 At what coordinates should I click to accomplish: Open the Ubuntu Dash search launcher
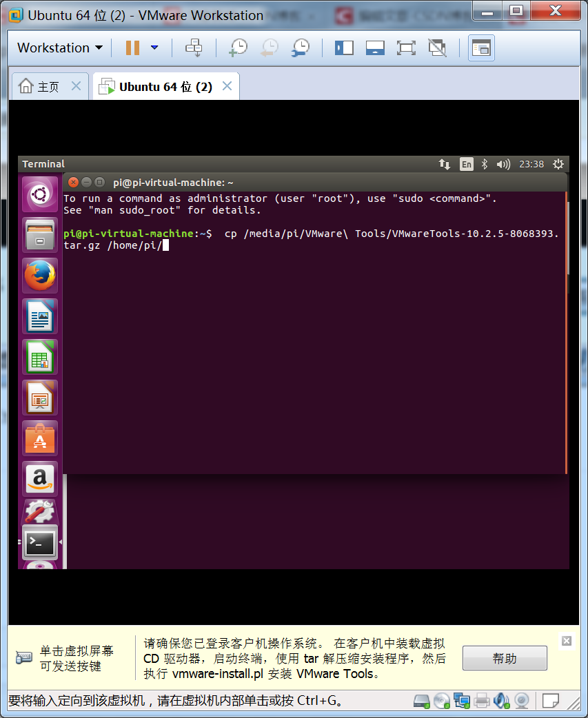40,194
